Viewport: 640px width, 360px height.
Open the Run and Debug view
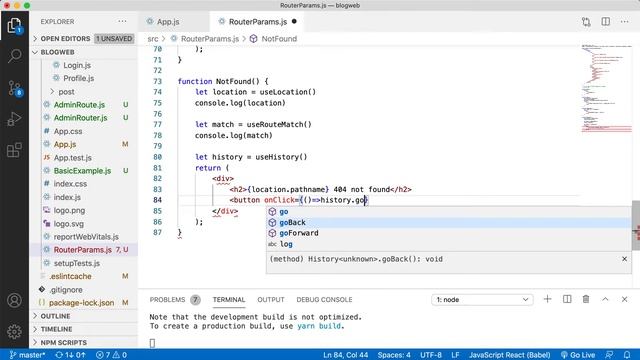tap(14, 119)
